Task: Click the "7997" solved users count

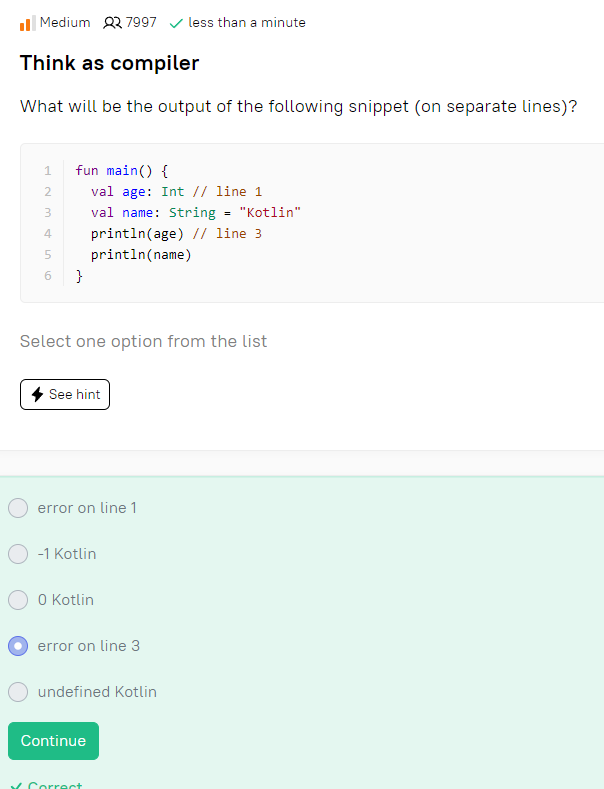Action: point(141,23)
